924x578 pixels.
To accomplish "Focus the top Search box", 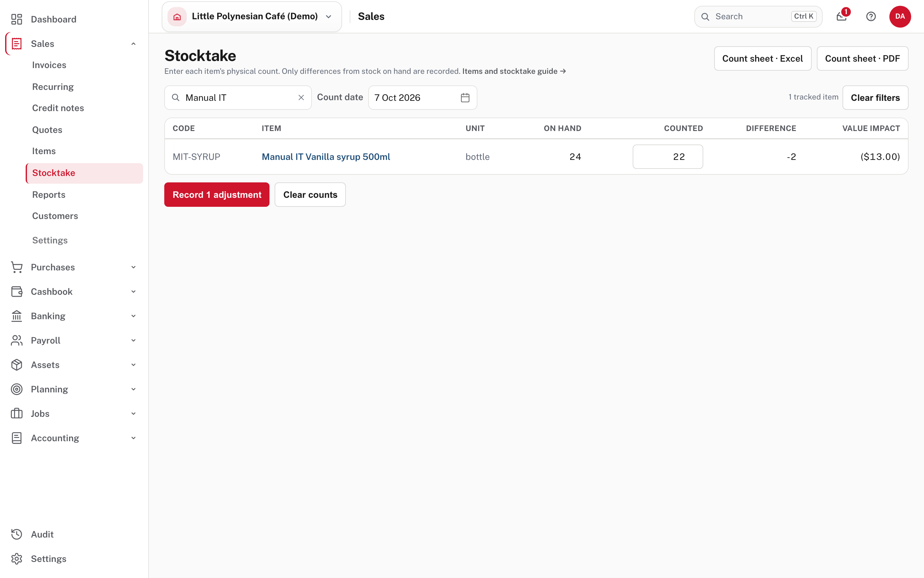I will coord(758,16).
